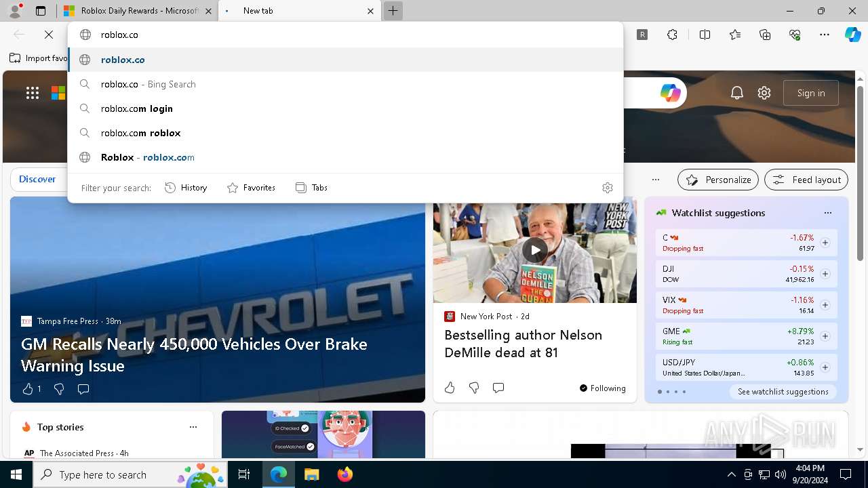Viewport: 868px width, 488px height.
Task: Filter search suggestions by Favorites
Action: click(x=251, y=188)
